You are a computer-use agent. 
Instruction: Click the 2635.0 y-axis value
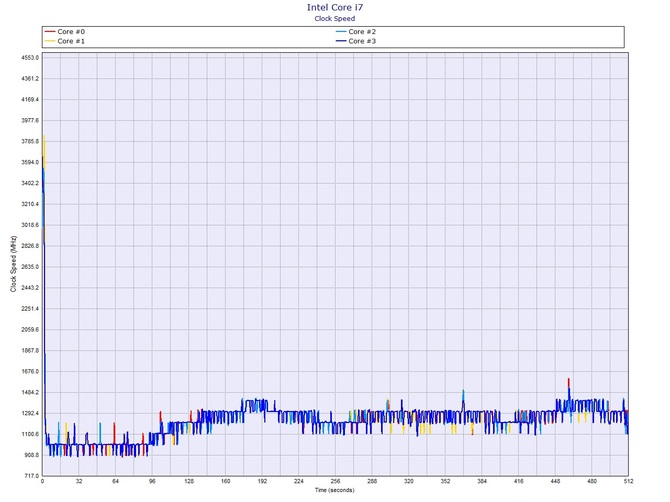point(30,267)
